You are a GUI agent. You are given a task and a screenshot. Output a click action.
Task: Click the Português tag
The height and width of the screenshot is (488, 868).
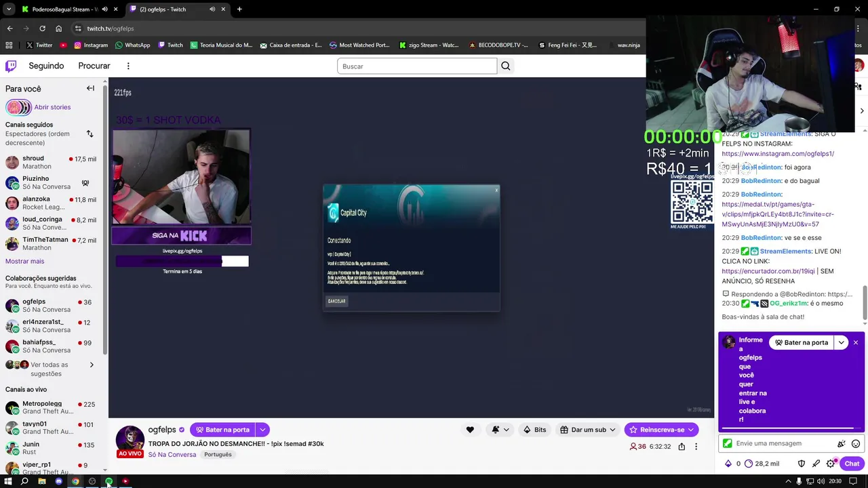pyautogui.click(x=218, y=455)
